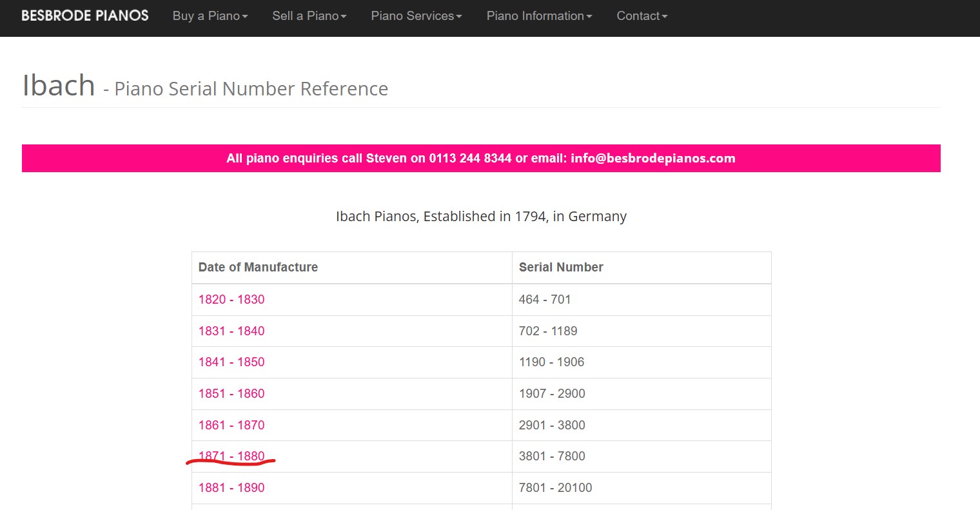Image resolution: width=980 pixels, height=510 pixels.
Task: Click the Ibach page heading
Action: (x=59, y=85)
